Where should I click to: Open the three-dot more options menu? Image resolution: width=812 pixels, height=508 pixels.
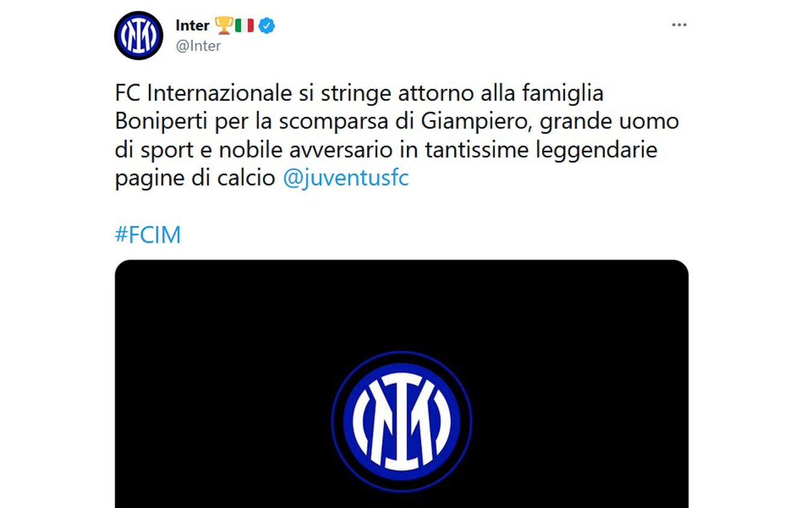click(679, 25)
